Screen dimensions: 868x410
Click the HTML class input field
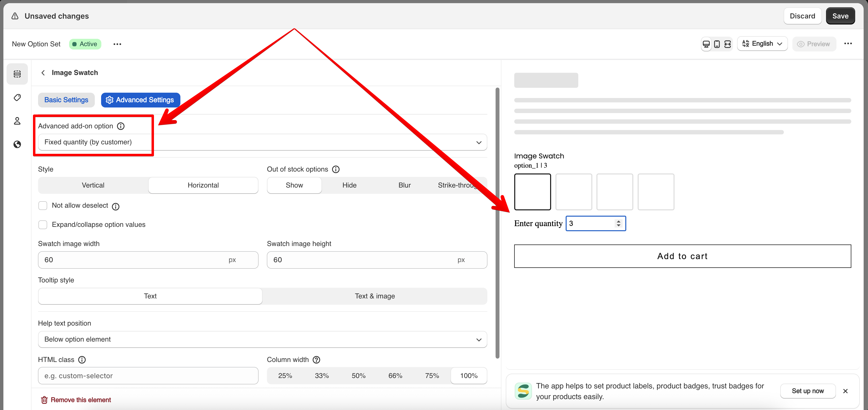[x=148, y=376]
